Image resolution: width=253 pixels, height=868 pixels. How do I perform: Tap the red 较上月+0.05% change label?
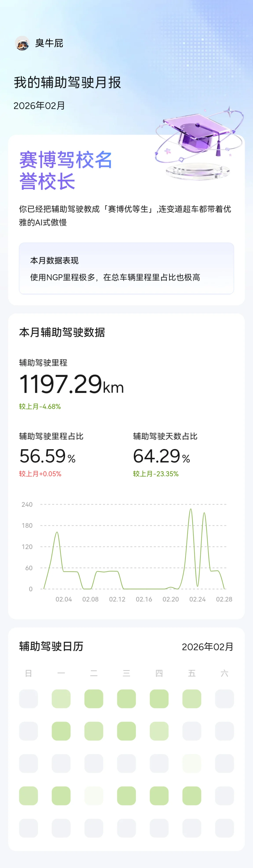(40, 474)
